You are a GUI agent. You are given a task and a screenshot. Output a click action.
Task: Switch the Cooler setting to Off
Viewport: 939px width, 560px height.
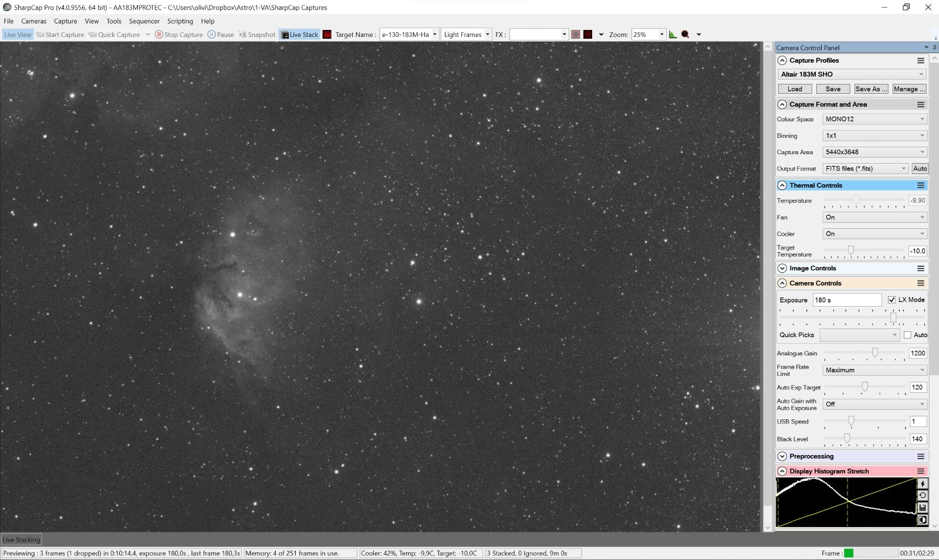[874, 233]
